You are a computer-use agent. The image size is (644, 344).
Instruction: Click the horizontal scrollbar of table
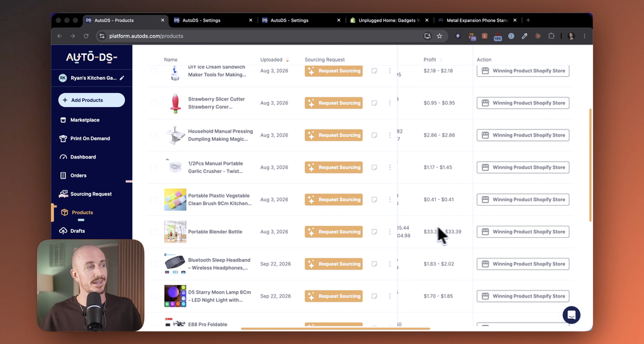pos(336,329)
